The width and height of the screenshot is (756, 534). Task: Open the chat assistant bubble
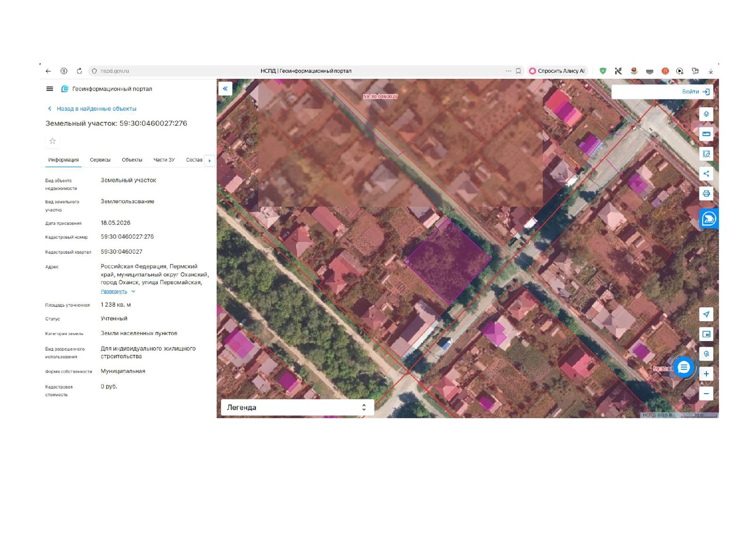pyautogui.click(x=684, y=367)
